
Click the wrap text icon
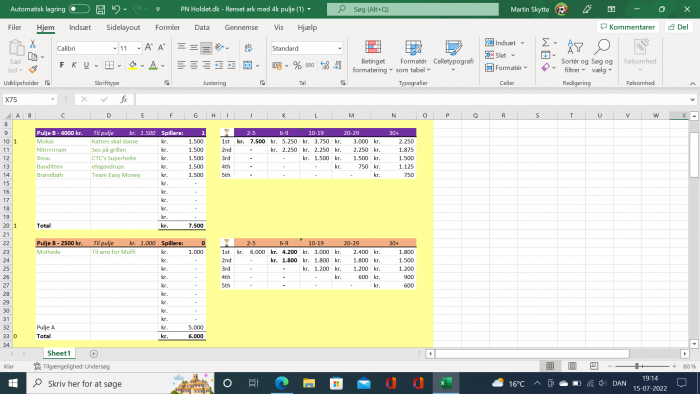(248, 48)
